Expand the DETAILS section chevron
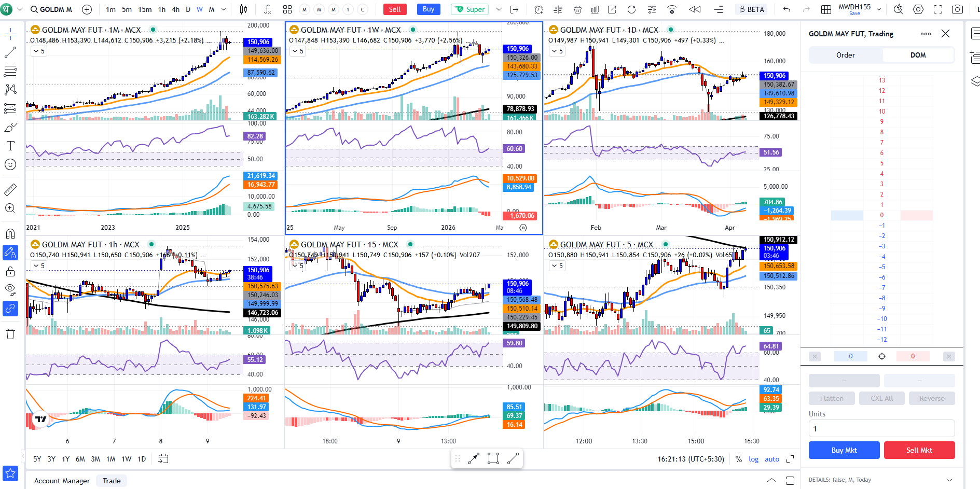 pos(949,480)
